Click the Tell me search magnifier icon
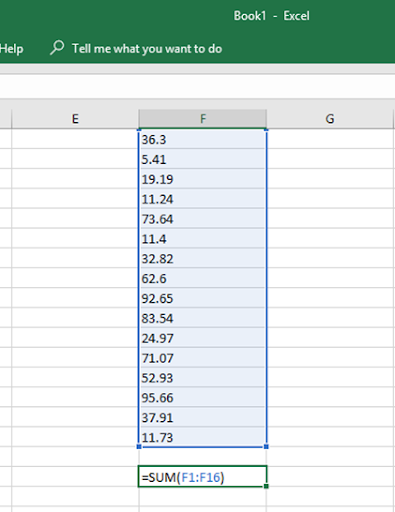Screen dimensions: 395x512 point(57,48)
